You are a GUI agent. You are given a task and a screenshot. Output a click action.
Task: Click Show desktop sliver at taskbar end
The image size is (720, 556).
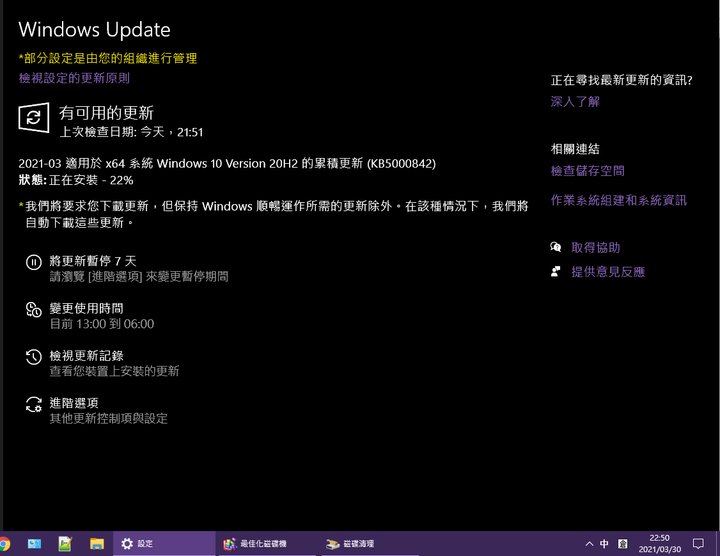(718, 544)
